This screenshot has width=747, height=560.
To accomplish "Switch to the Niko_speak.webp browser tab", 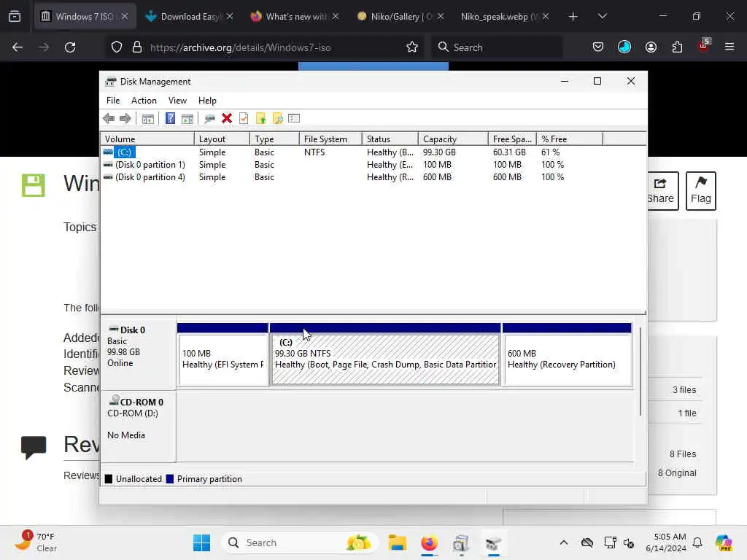I will tap(505, 17).
